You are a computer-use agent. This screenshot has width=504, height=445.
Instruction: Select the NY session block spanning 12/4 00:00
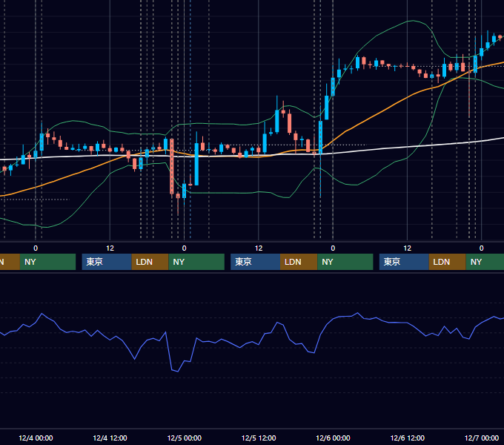coord(47,262)
